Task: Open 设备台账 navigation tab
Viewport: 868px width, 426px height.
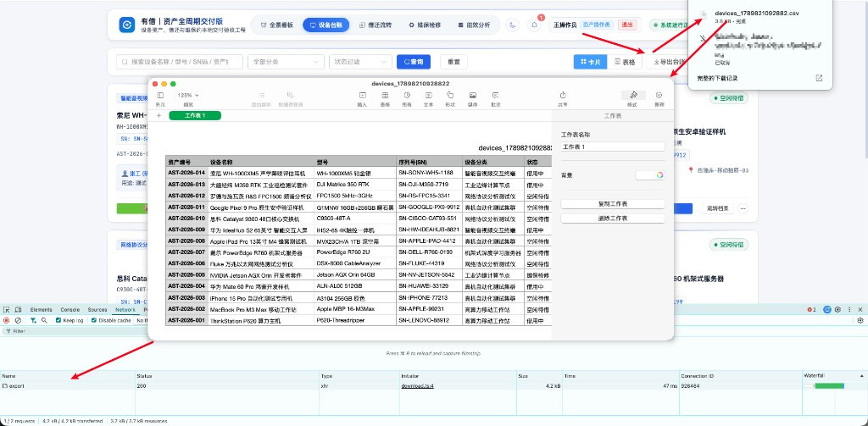Action: (326, 25)
